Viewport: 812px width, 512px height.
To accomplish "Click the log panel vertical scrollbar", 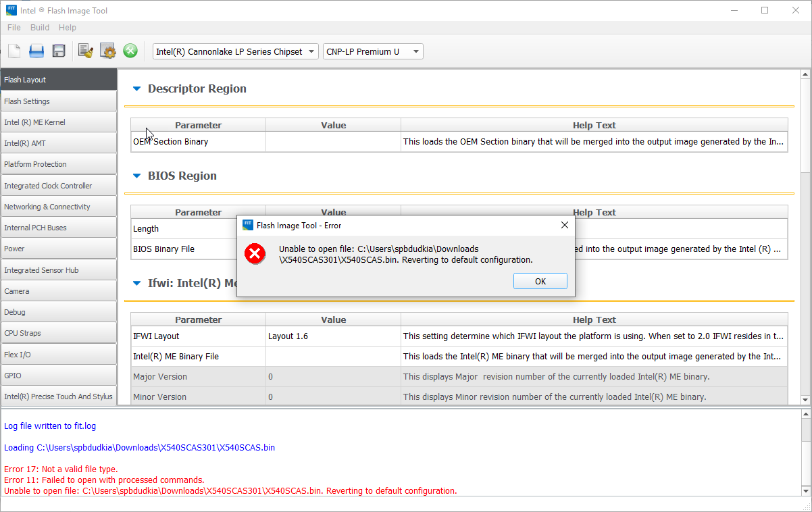I will [805, 453].
